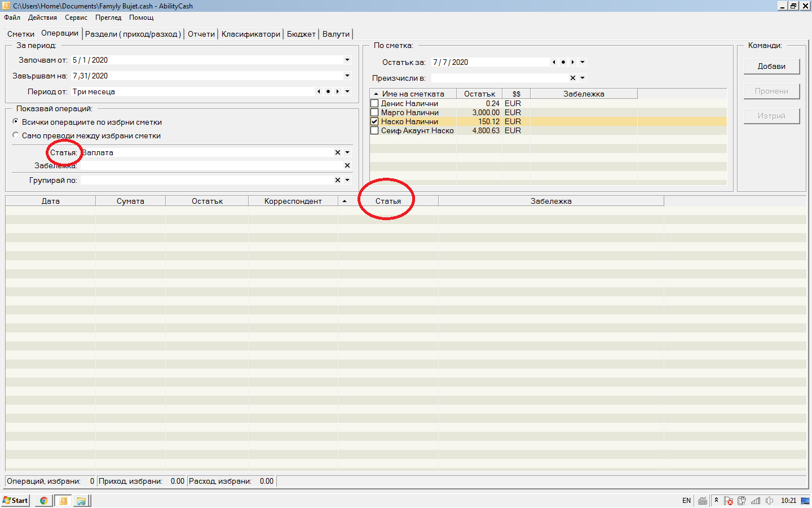Select 'Само преводи между избрани сметки' option
This screenshot has width=812, height=508.
[x=16, y=135]
